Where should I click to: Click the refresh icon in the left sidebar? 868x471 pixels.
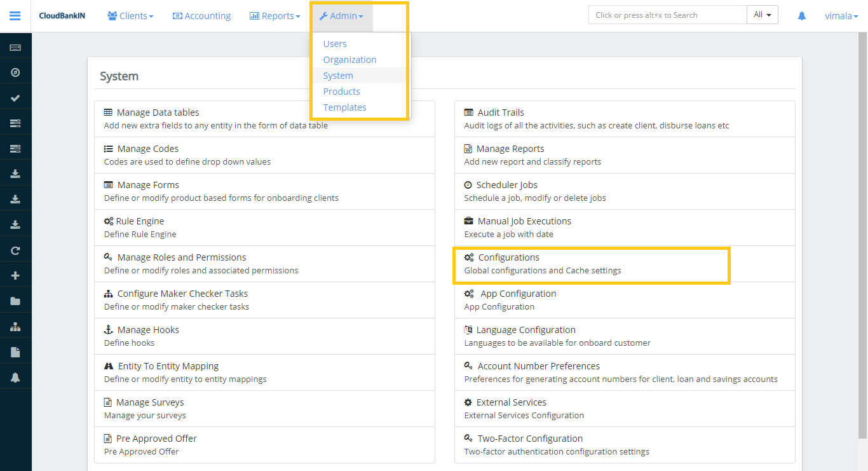pos(15,249)
